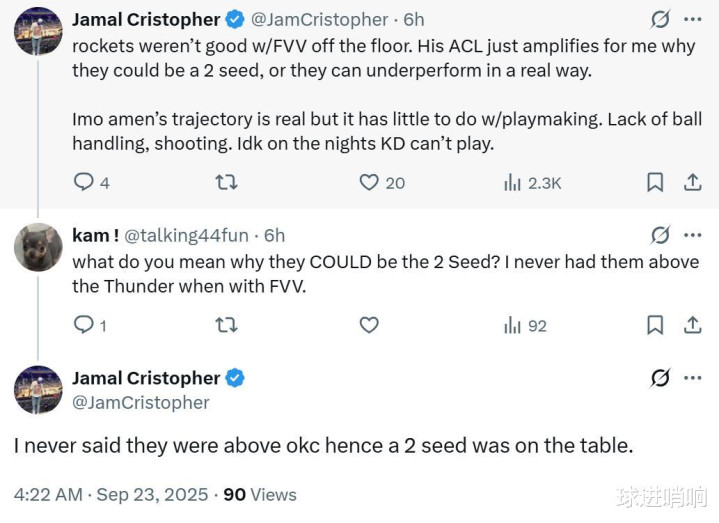Open the @talking44fun profile handle
The width and height of the screenshot is (719, 523).
pyautogui.click(x=186, y=235)
